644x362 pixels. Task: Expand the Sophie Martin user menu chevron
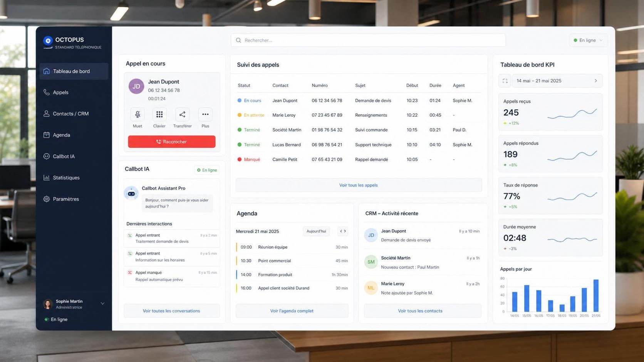[x=102, y=304]
